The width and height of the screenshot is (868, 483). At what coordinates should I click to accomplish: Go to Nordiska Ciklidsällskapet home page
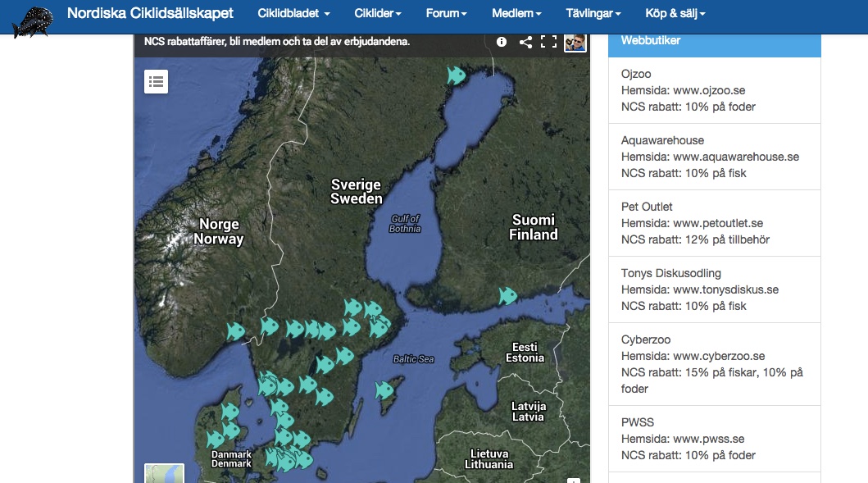[x=150, y=13]
